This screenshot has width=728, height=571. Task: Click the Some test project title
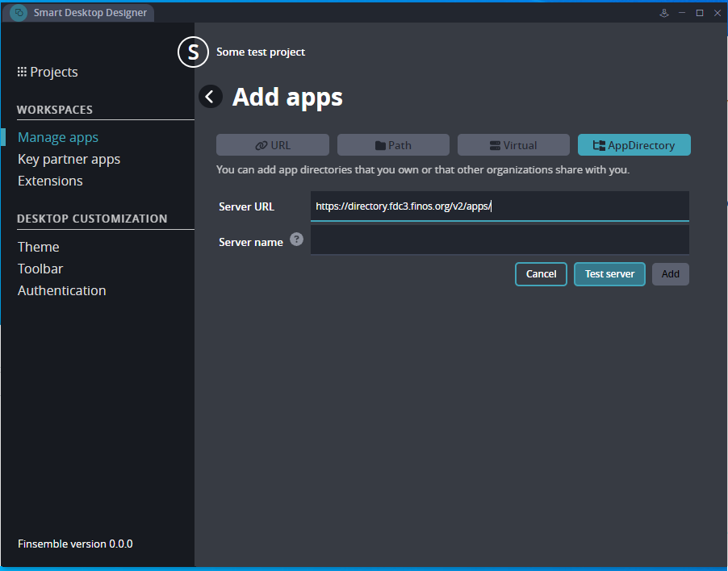coord(261,52)
